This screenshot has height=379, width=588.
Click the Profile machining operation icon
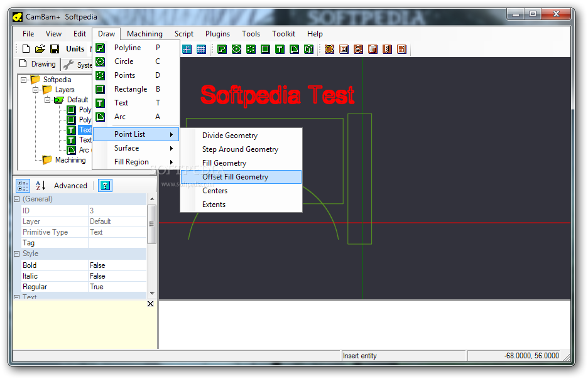pos(329,49)
